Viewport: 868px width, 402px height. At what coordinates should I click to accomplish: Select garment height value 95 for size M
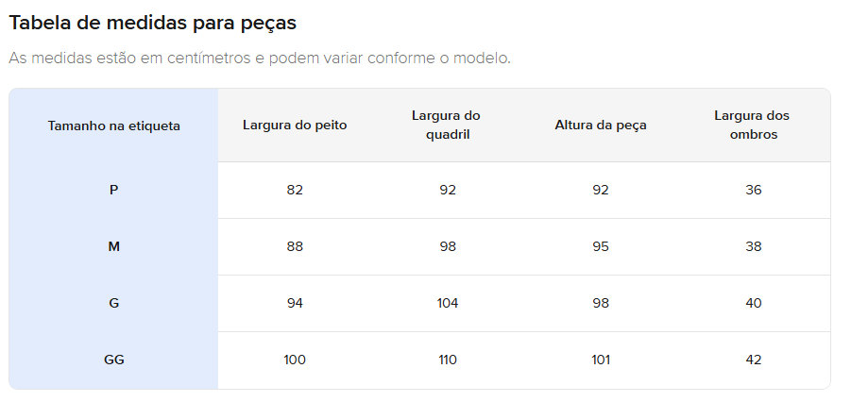pos(601,246)
